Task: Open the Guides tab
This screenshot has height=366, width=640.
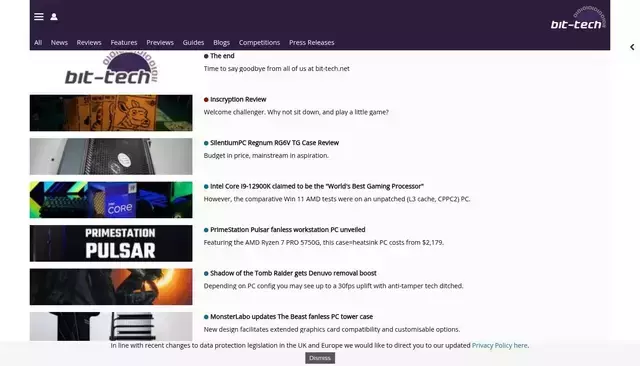Action: [x=193, y=42]
